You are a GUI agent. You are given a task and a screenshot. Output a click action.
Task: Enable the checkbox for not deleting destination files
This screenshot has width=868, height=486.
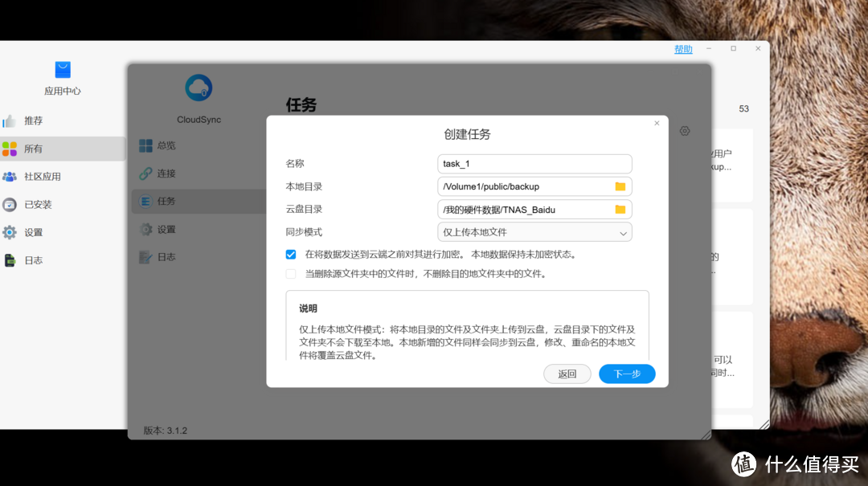coord(290,274)
